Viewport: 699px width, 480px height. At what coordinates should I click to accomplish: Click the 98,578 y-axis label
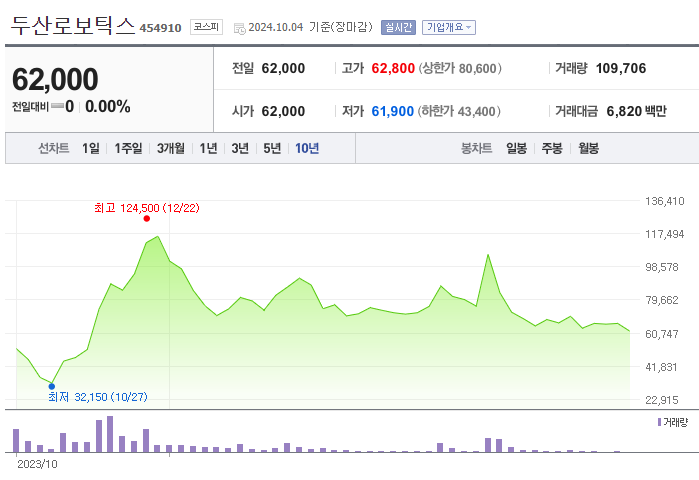[662, 267]
